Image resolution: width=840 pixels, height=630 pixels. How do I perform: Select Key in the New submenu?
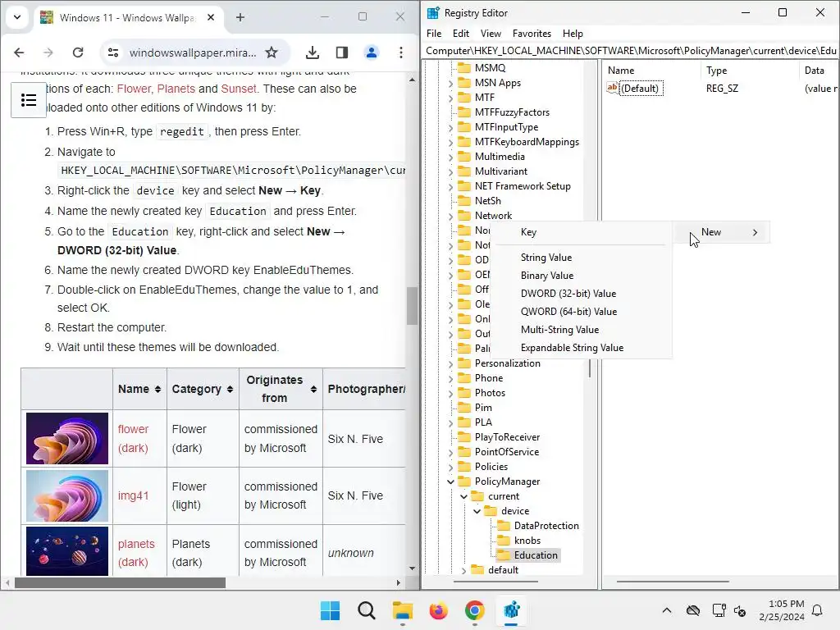(581, 232)
